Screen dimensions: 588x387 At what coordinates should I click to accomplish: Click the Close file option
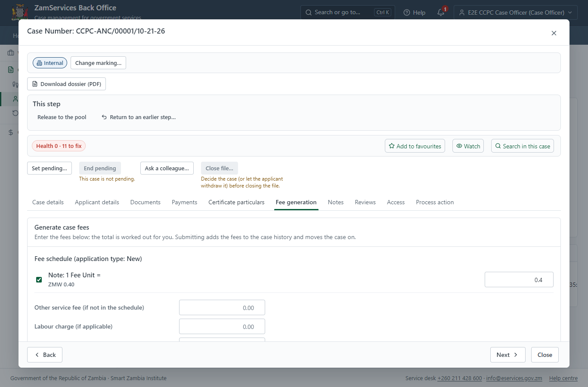220,168
